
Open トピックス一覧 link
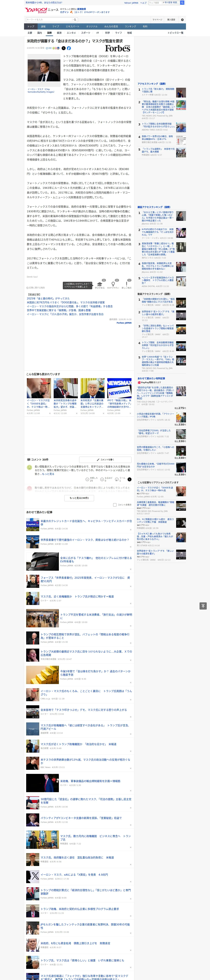pyautogui.click(x=175, y=33)
